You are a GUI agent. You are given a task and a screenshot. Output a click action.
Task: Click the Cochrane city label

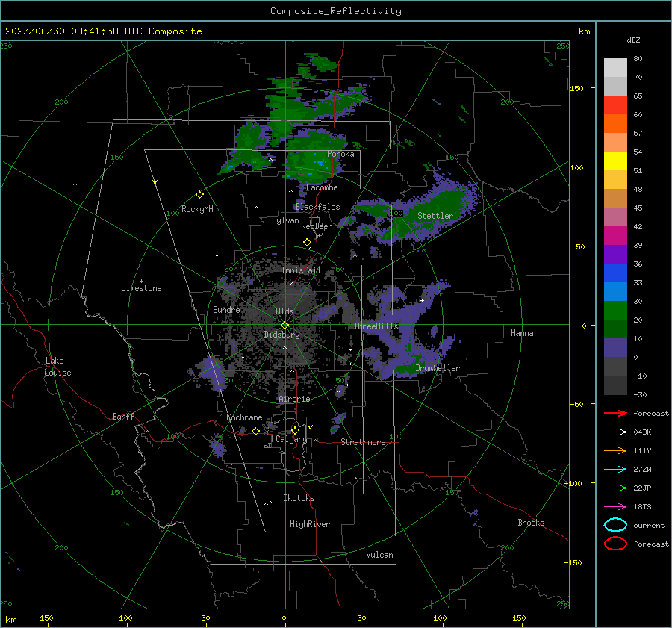pyautogui.click(x=244, y=417)
